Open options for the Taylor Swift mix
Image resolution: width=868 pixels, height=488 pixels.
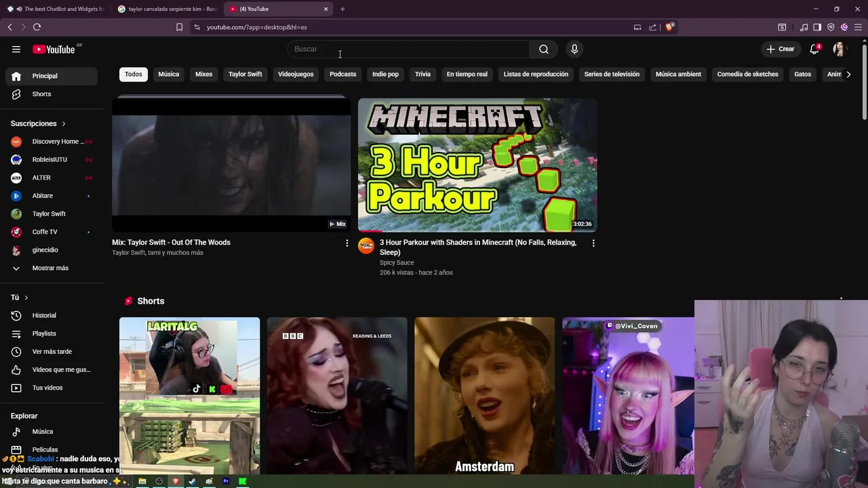tap(347, 243)
